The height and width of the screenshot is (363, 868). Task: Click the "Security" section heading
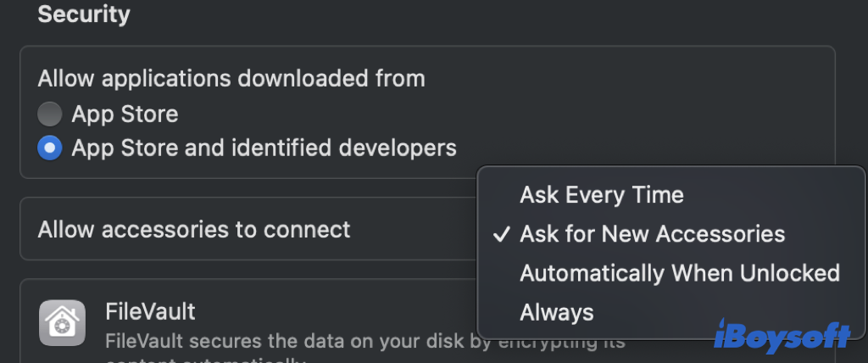[84, 14]
